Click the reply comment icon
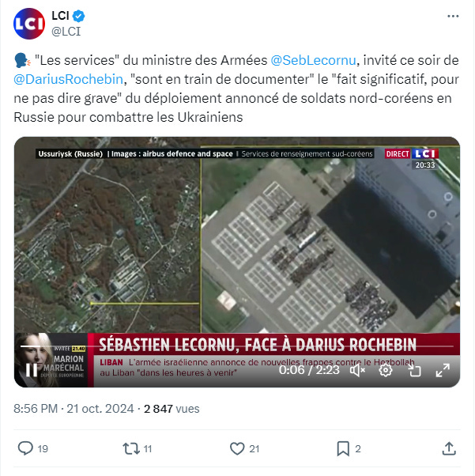475x476 pixels. tap(25, 448)
